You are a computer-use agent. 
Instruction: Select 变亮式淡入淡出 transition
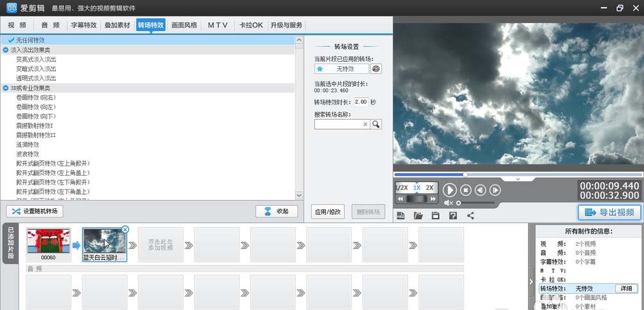(x=36, y=59)
